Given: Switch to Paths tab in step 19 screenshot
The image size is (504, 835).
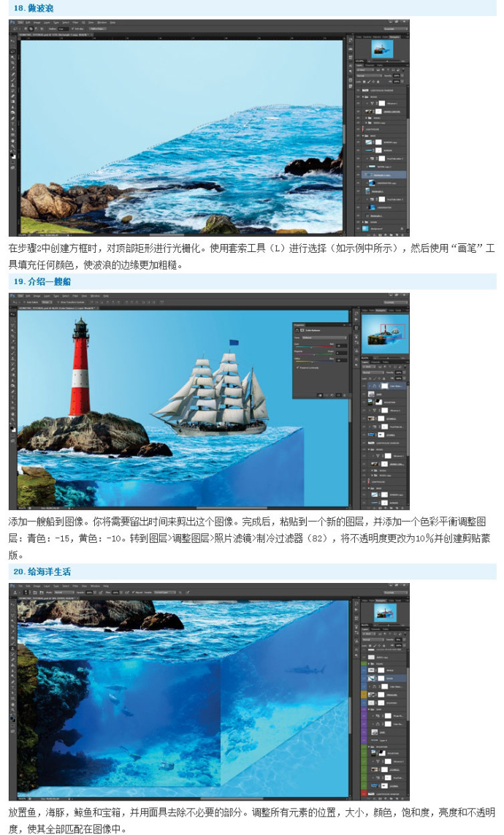Looking at the screenshot, I should tap(386, 362).
